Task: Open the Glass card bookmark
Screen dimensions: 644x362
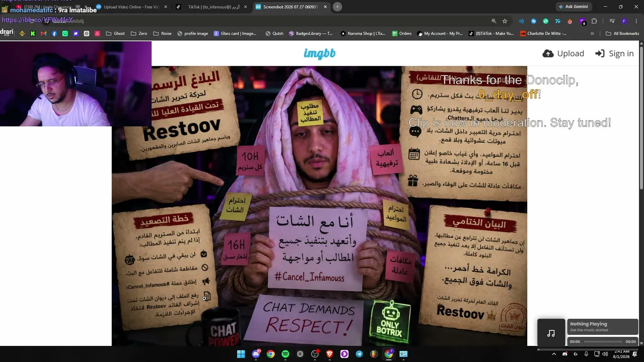Action: click(x=235, y=34)
